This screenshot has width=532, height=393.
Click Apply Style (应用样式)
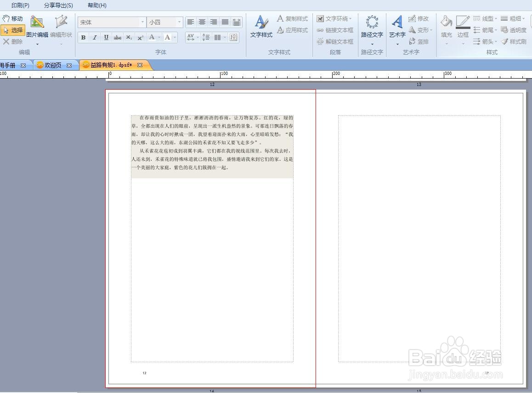pos(292,30)
